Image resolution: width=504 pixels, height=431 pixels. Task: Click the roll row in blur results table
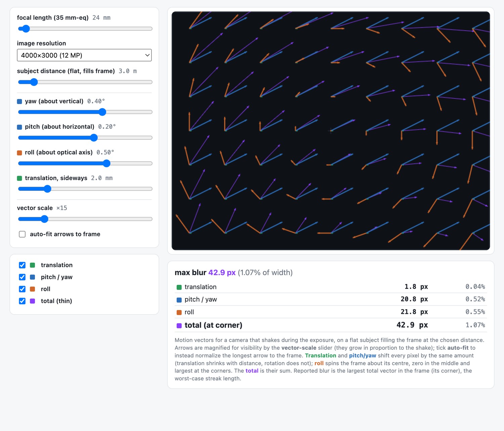coord(331,312)
